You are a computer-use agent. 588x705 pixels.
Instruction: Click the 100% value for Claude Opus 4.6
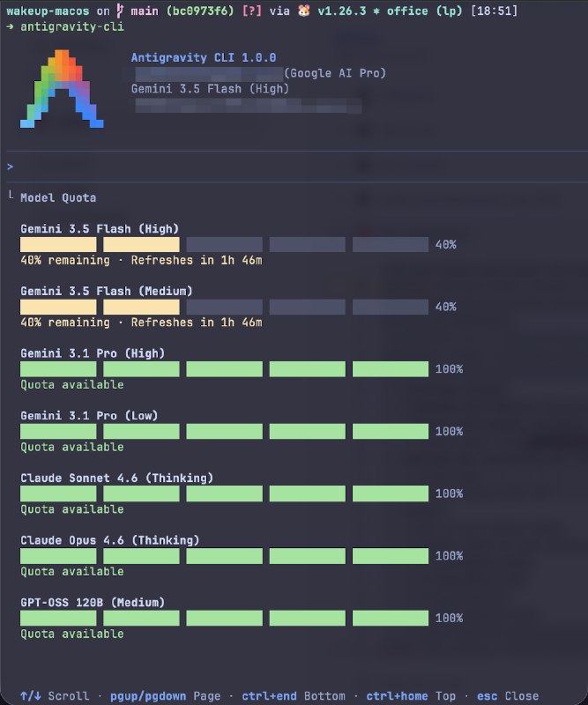point(449,556)
